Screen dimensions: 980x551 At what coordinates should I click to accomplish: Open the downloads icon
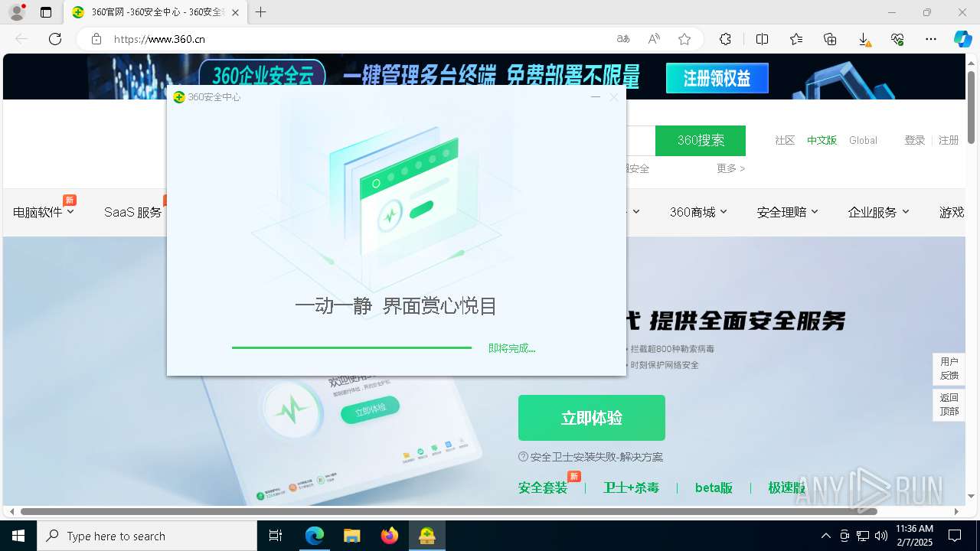(864, 39)
